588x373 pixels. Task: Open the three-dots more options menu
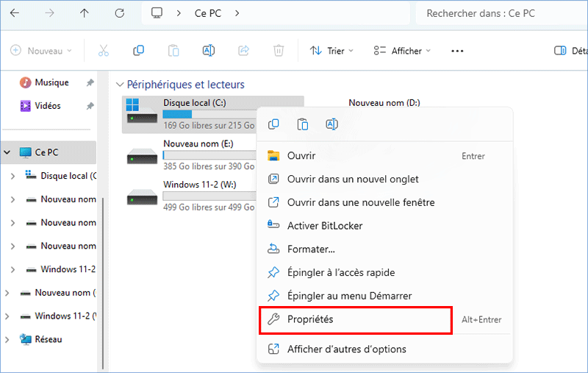click(457, 51)
